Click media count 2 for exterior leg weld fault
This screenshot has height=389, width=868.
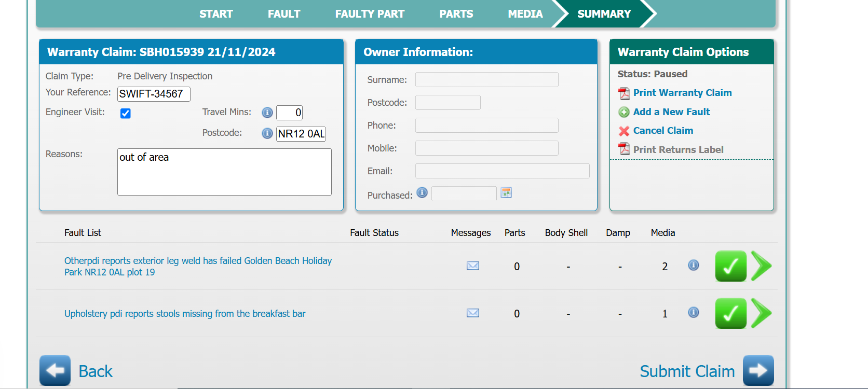[665, 267]
